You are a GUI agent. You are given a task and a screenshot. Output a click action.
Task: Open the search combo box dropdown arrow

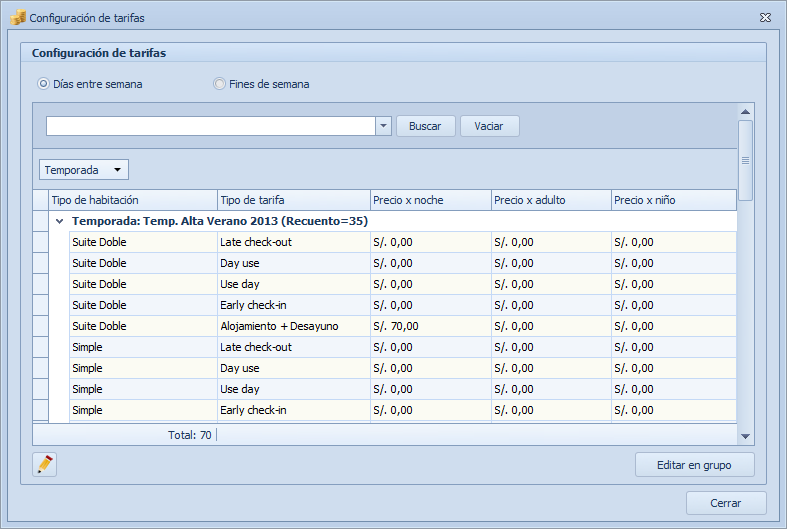383,126
